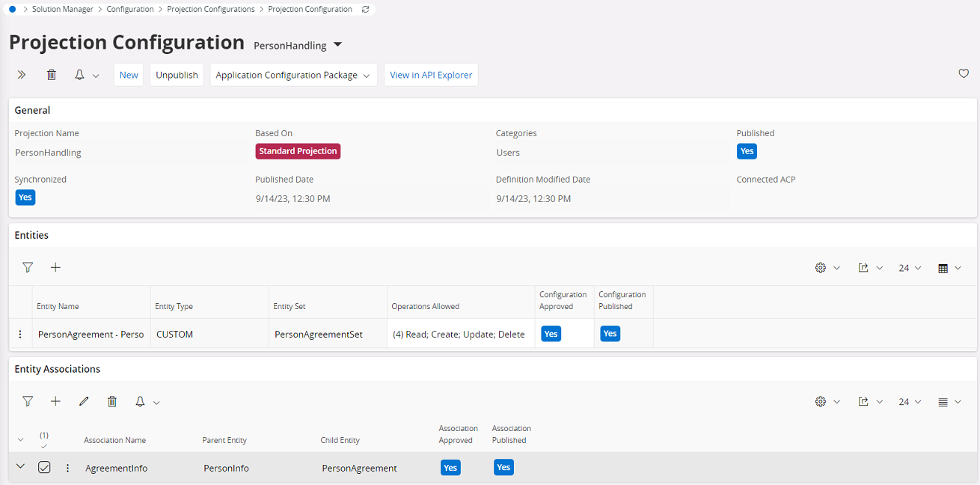Viewport: 980px width, 485px height.
Task: Toggle the select-all rows header control
Action: click(43, 440)
